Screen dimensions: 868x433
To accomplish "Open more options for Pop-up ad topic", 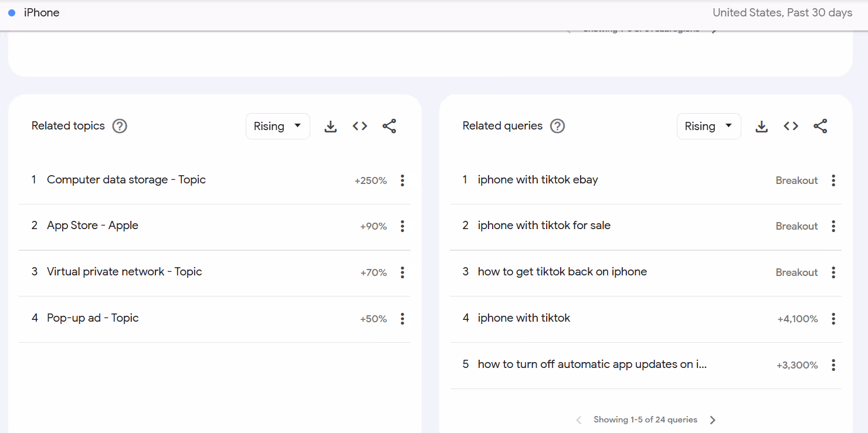I will coord(402,319).
